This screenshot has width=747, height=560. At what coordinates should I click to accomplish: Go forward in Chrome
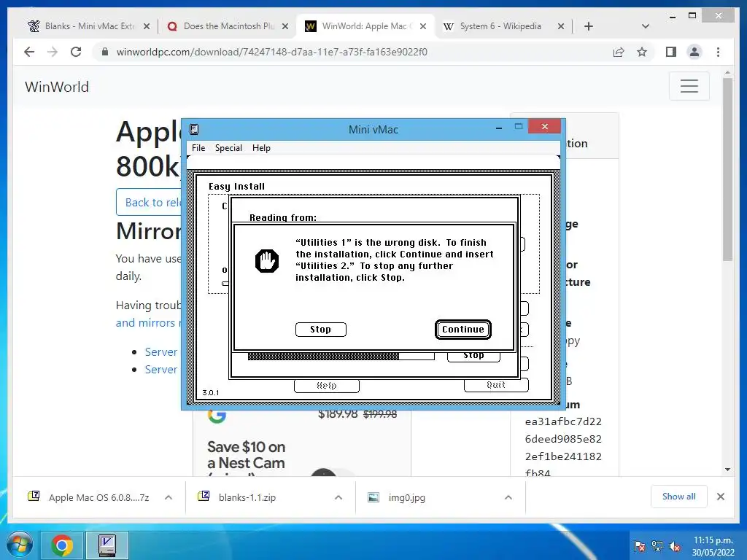53,52
